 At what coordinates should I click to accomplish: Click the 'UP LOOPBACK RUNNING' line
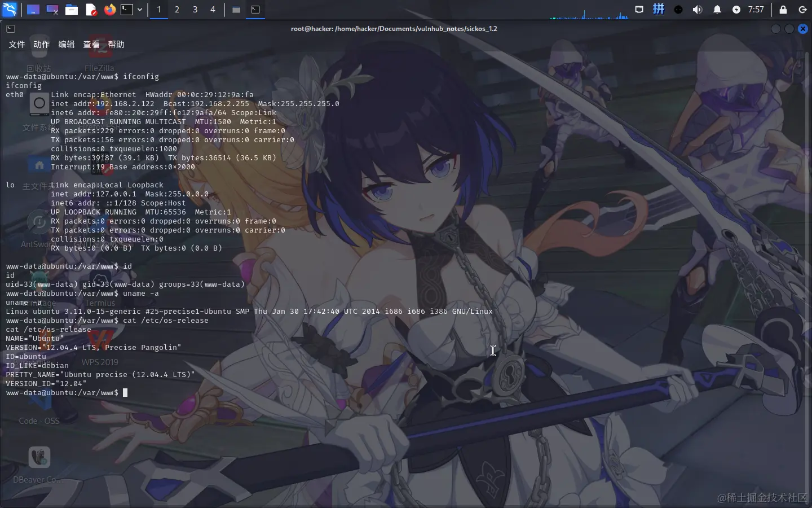pyautogui.click(x=141, y=212)
